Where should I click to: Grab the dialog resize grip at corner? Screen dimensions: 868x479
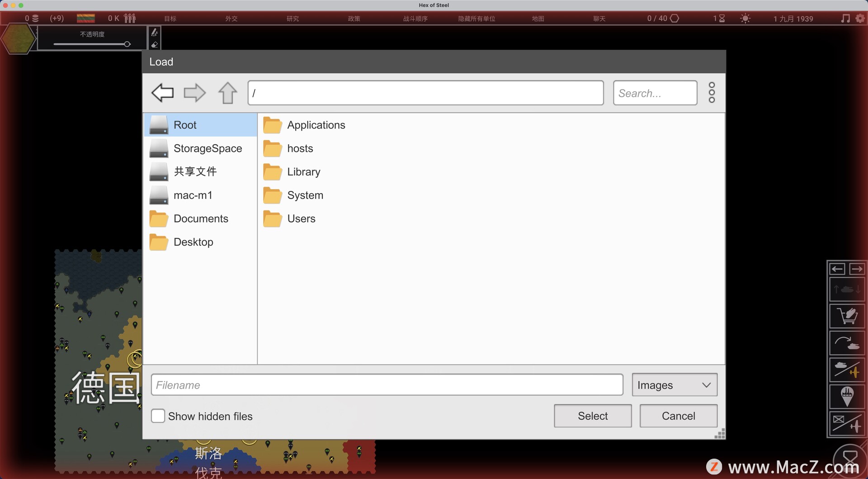point(720,434)
